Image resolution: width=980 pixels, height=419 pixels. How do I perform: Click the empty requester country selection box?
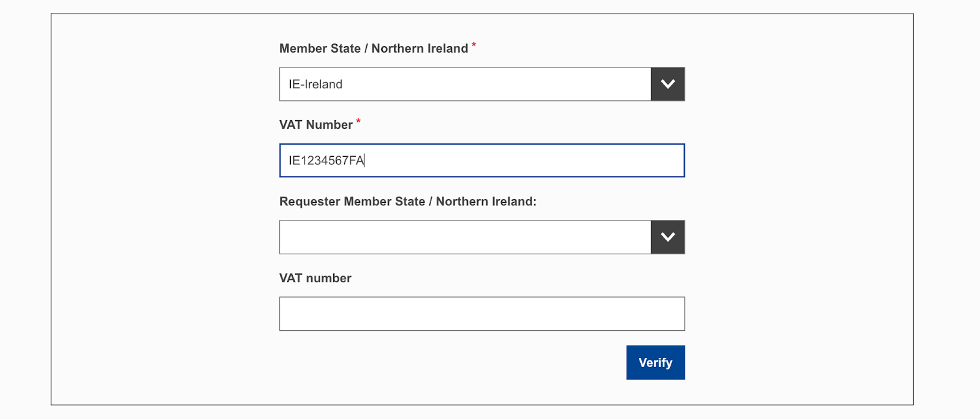pos(466,237)
